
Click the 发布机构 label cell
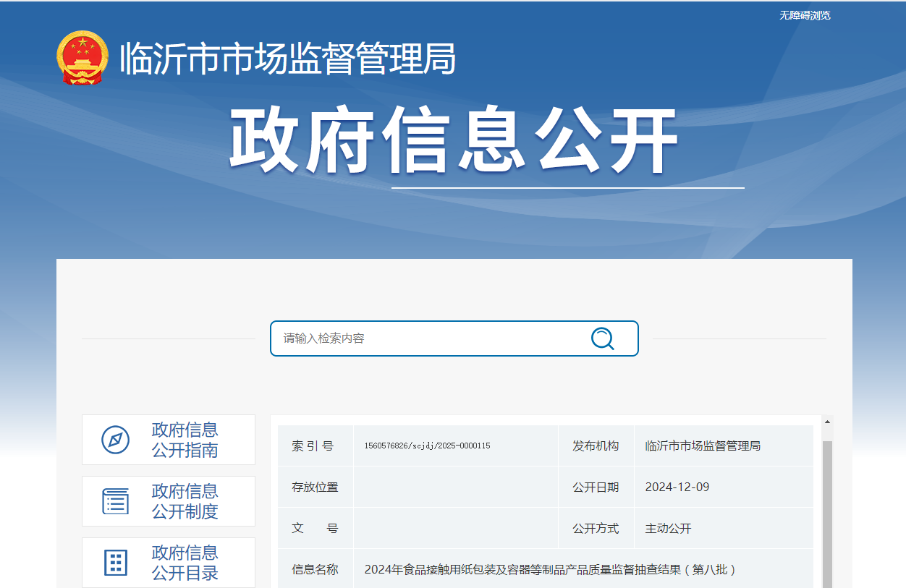click(596, 446)
